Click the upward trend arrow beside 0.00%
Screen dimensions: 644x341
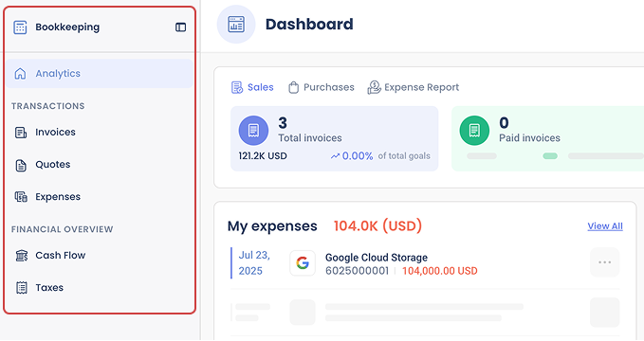point(335,156)
